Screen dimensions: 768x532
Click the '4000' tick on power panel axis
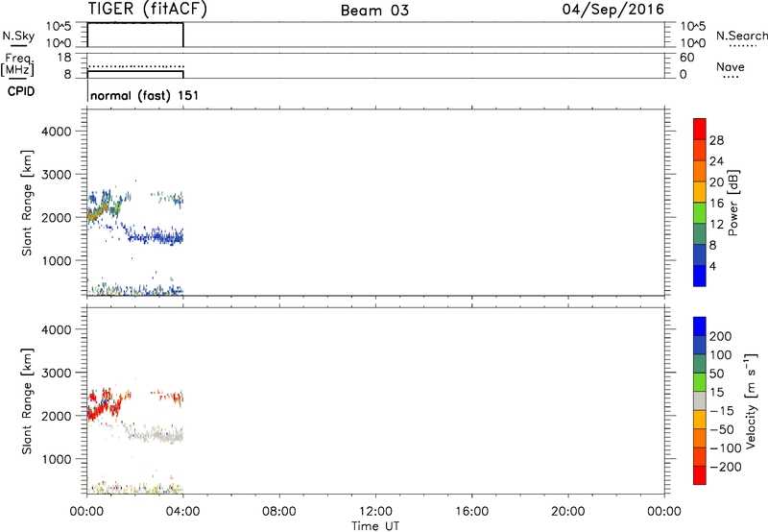[x=57, y=132]
